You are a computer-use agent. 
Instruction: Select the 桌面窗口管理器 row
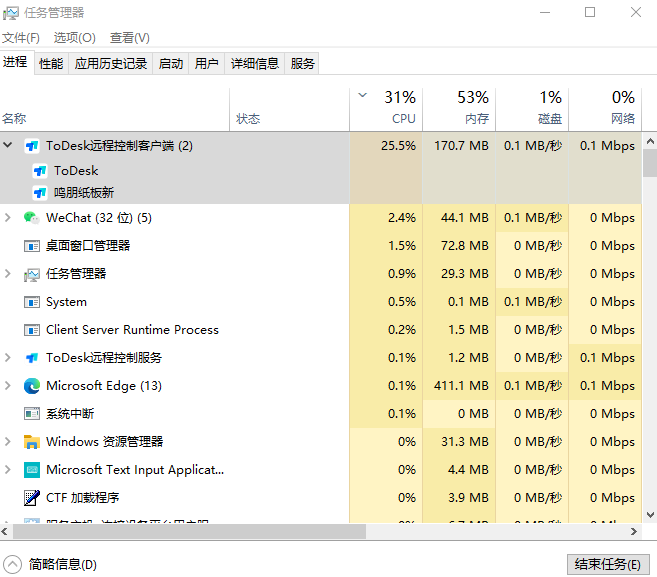pos(321,246)
